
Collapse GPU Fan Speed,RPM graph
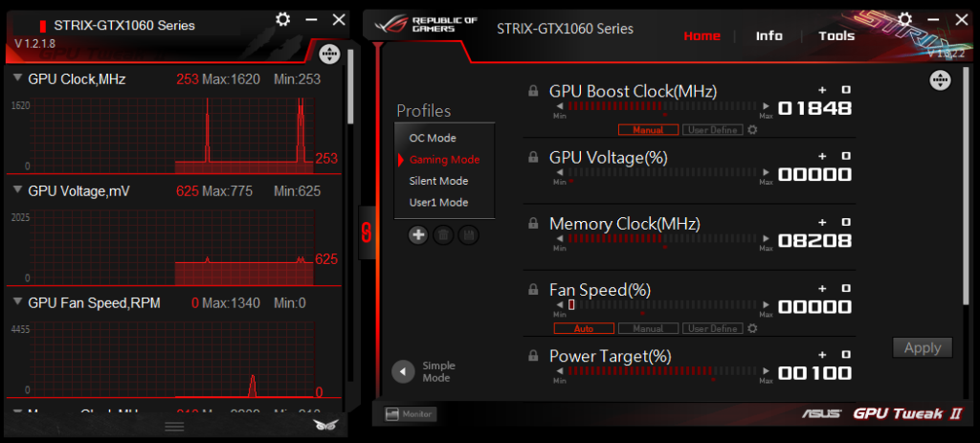coord(17,302)
